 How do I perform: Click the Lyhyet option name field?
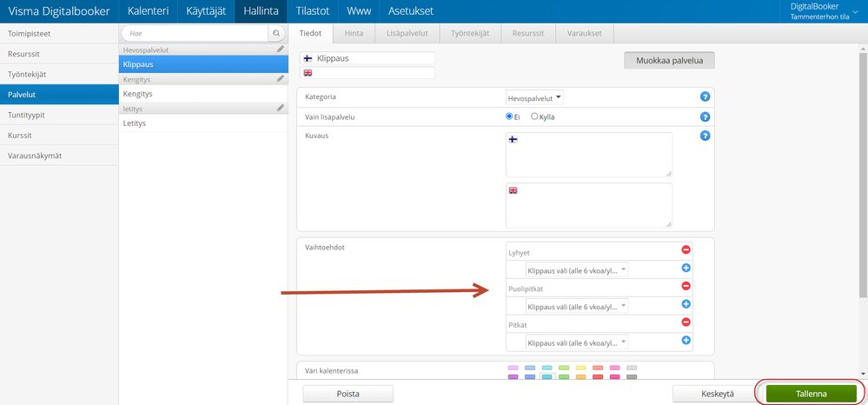[593, 252]
